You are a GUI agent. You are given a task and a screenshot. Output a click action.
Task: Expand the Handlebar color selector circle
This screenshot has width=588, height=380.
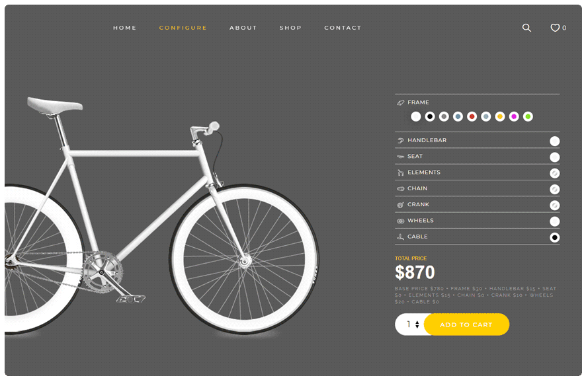coord(555,141)
